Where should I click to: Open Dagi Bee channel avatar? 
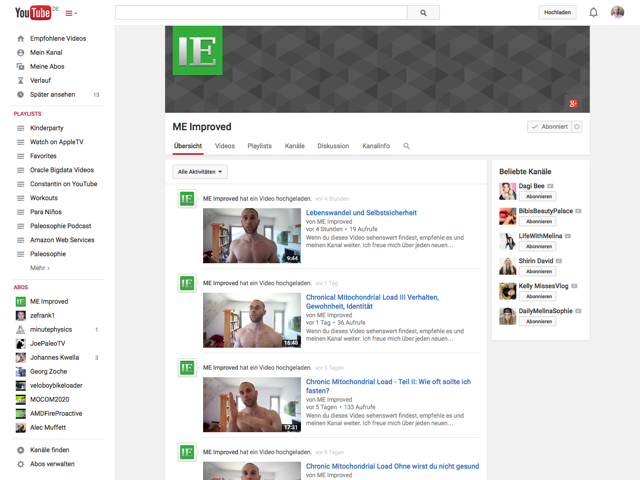pos(507,191)
